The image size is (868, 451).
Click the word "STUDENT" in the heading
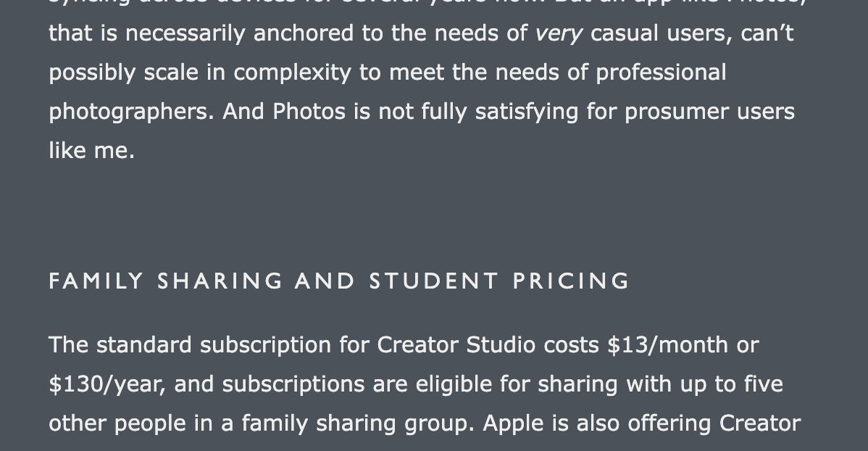pyautogui.click(x=434, y=281)
